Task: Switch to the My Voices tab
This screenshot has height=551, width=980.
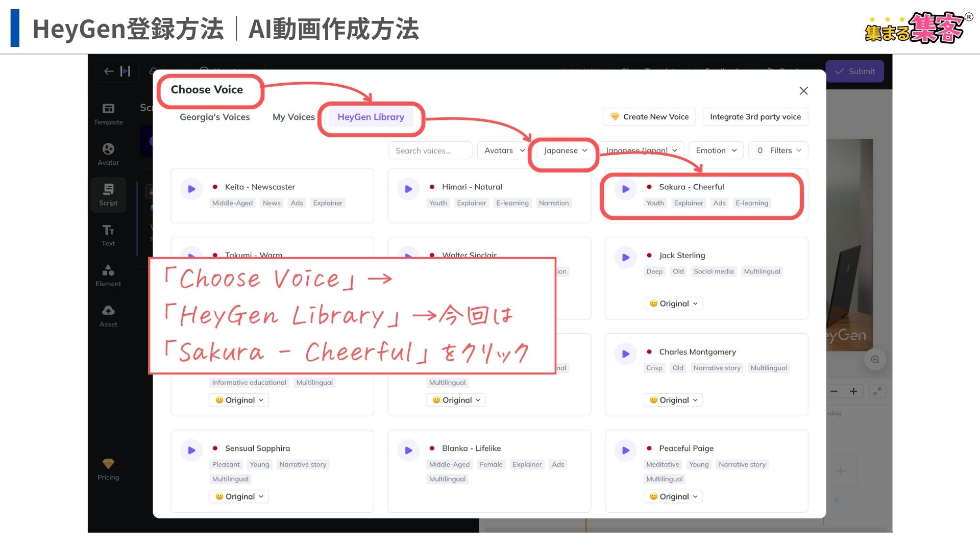Action: (x=293, y=117)
